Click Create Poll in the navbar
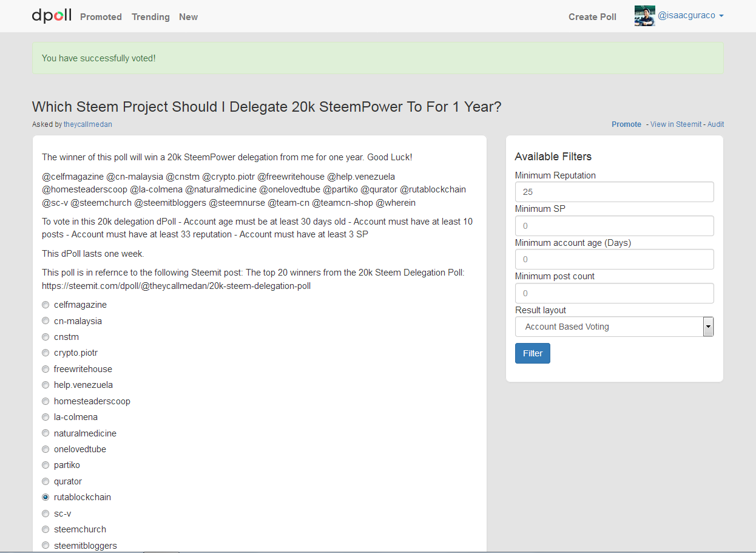756x553 pixels. 592,17
